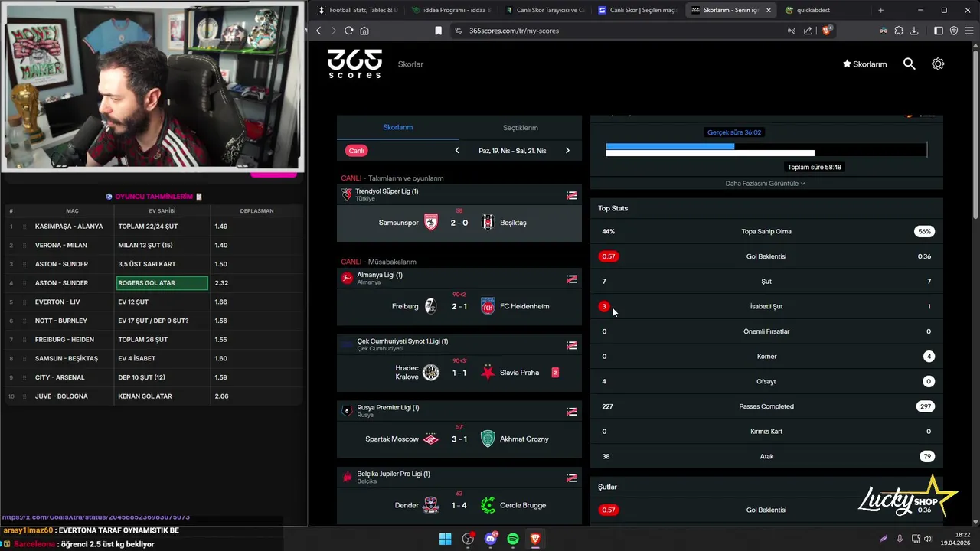Click the blue Gerçek süre progress bar
Screen dimensions: 980x551
pos(670,145)
